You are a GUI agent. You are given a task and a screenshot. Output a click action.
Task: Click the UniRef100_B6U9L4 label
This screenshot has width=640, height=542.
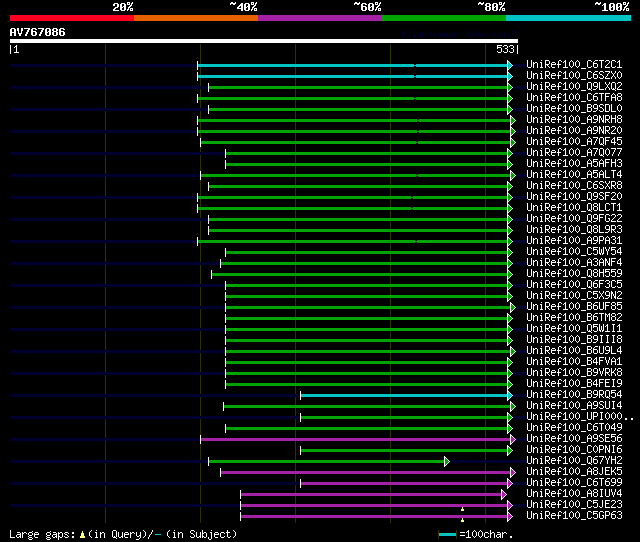coord(574,351)
